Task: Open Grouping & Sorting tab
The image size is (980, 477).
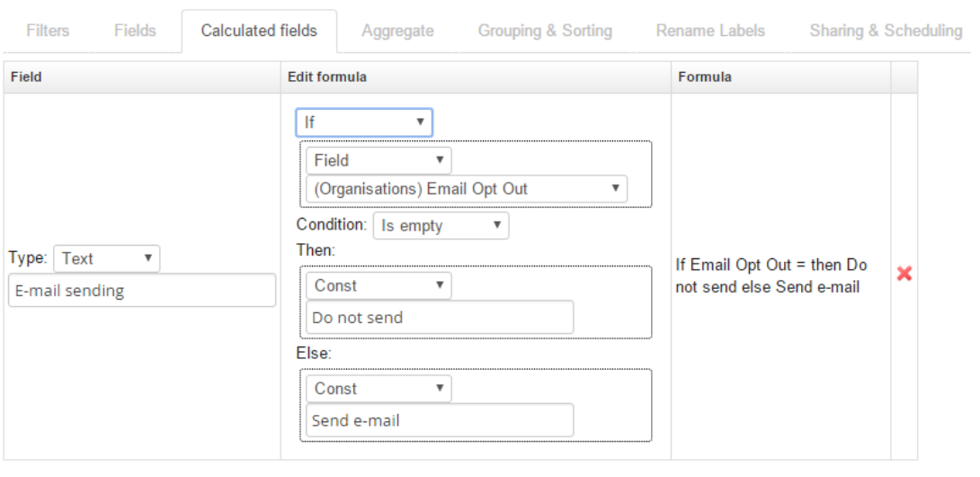Action: click(545, 31)
